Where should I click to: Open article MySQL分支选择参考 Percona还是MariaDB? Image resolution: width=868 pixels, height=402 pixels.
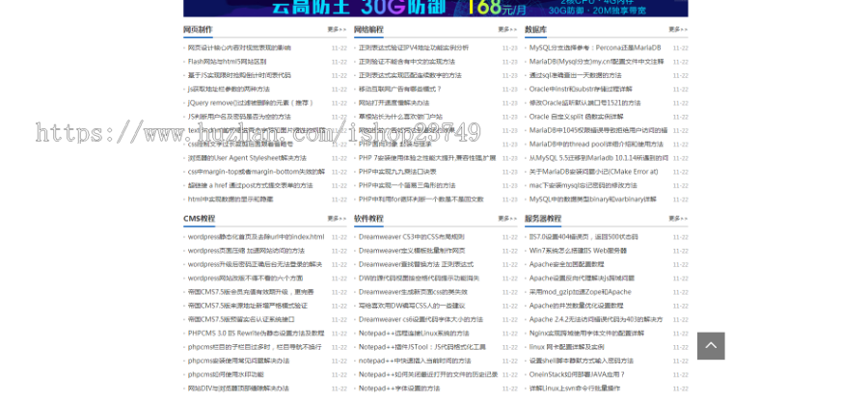click(595, 47)
